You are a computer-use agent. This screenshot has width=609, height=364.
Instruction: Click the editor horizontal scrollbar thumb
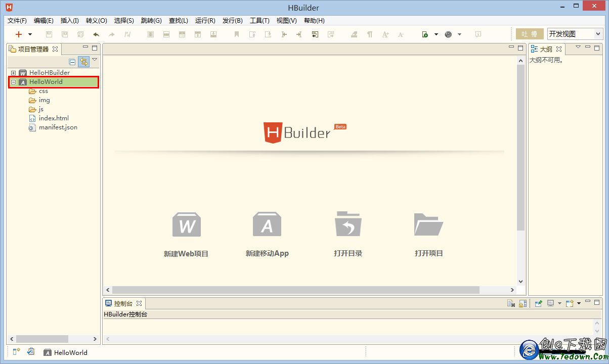pyautogui.click(x=295, y=290)
